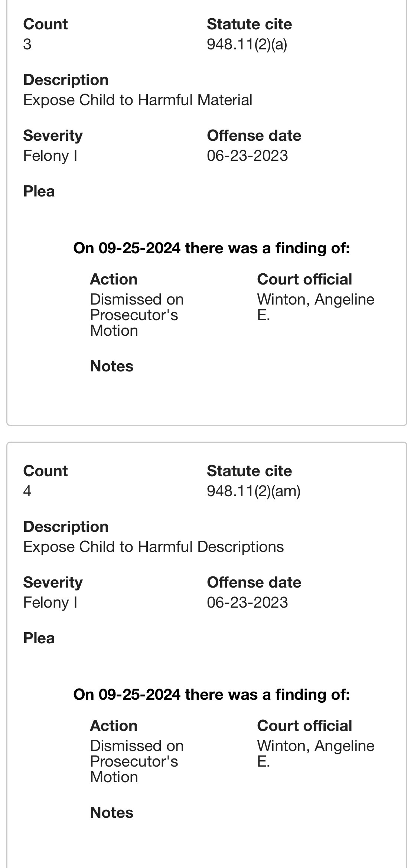Click Count 3 'On 09-25-2024' finding heading
This screenshot has width=407, height=868.
(x=212, y=248)
